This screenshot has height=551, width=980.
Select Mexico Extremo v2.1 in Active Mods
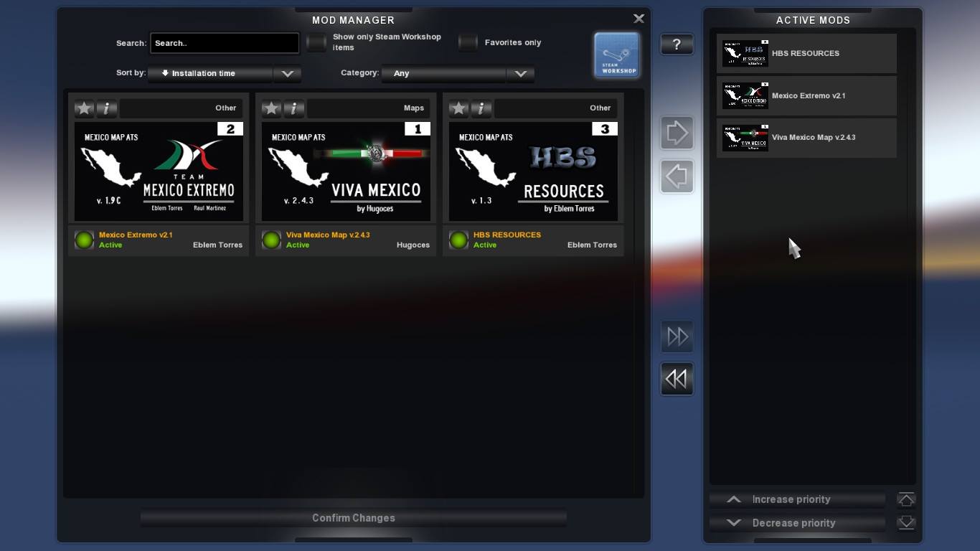807,95
